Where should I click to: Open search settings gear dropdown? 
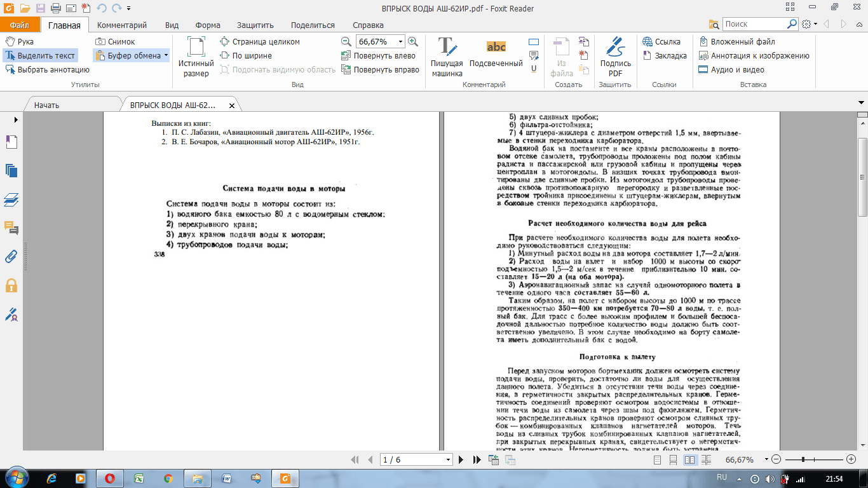click(809, 24)
